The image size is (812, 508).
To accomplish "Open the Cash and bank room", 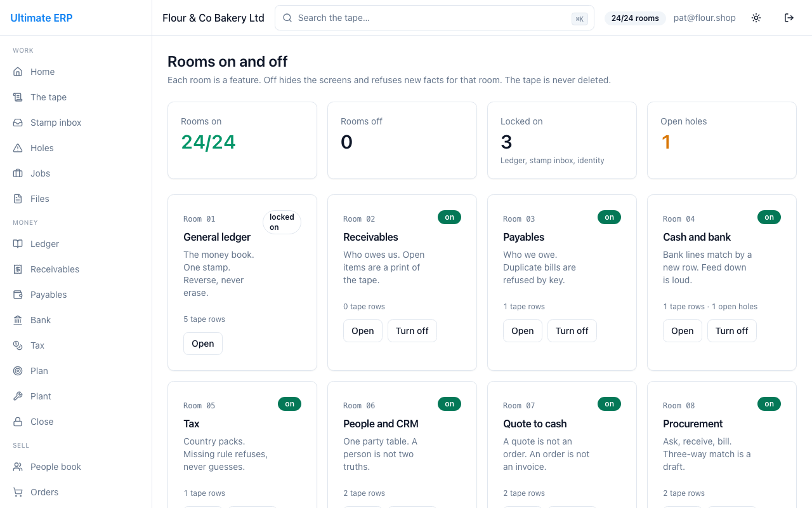I will click(683, 331).
